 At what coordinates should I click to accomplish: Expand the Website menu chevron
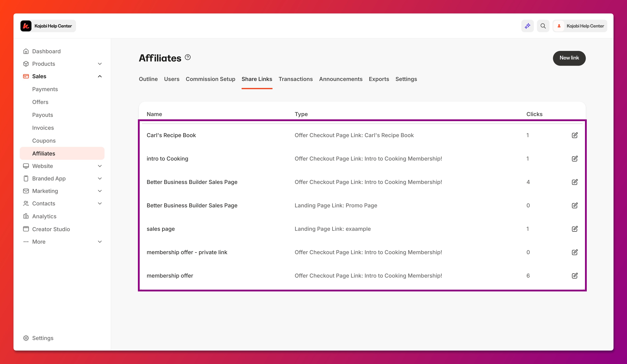click(100, 166)
